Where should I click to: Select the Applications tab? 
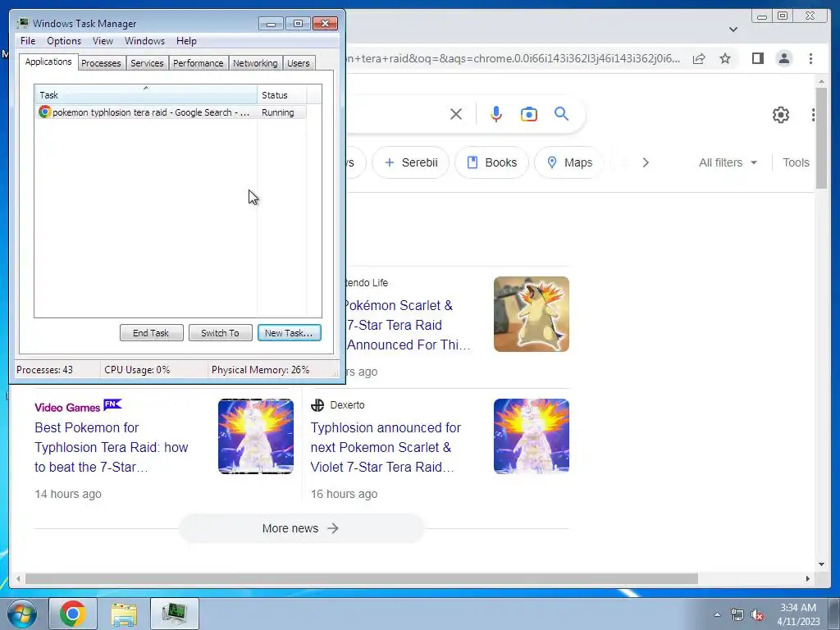tap(48, 62)
